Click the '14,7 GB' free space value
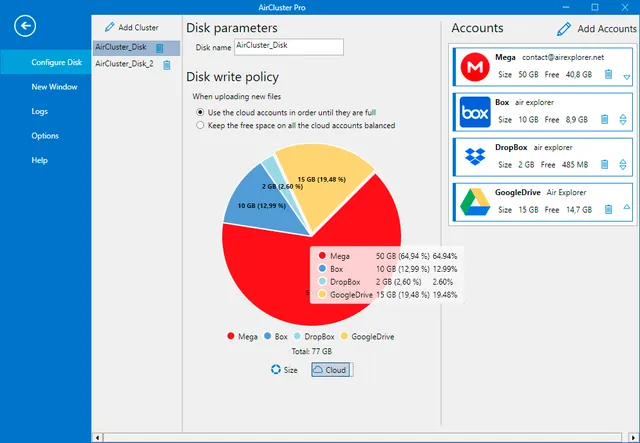The width and height of the screenshot is (640, 443). coord(578,210)
